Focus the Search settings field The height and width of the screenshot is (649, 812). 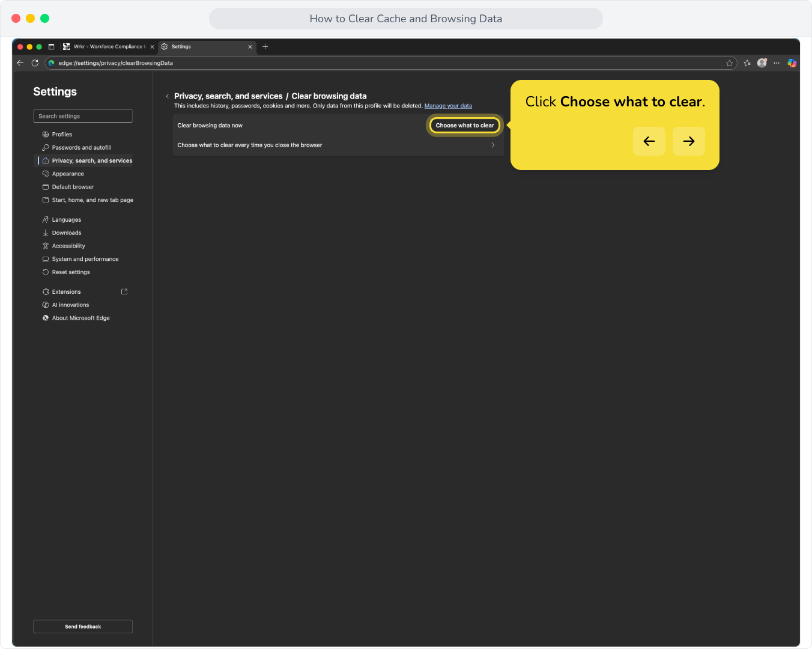coord(83,116)
